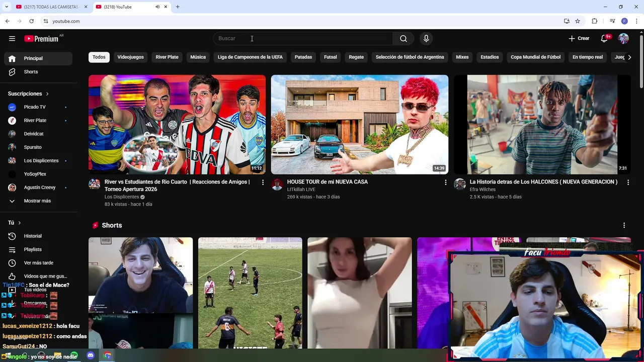This screenshot has height=362, width=644.
Task: Select the Estadios chip
Action: pos(490,57)
